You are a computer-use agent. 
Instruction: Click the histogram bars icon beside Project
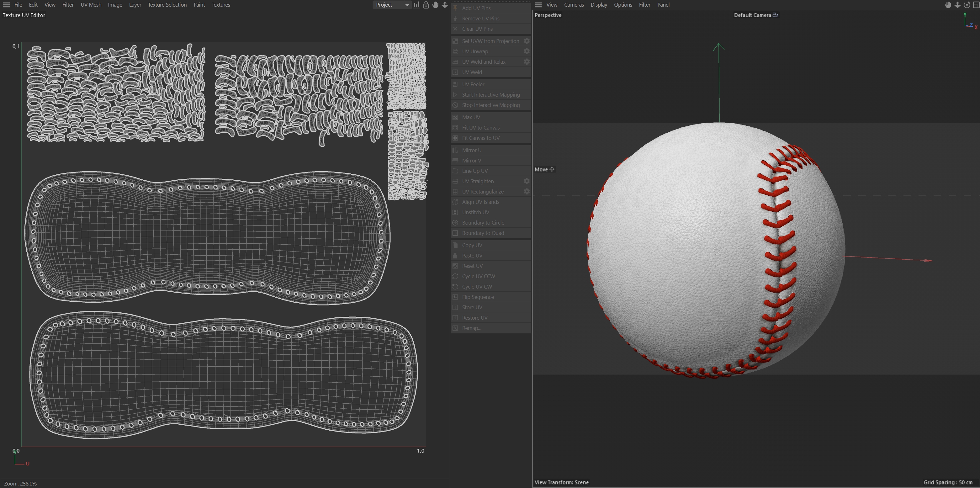click(x=416, y=5)
